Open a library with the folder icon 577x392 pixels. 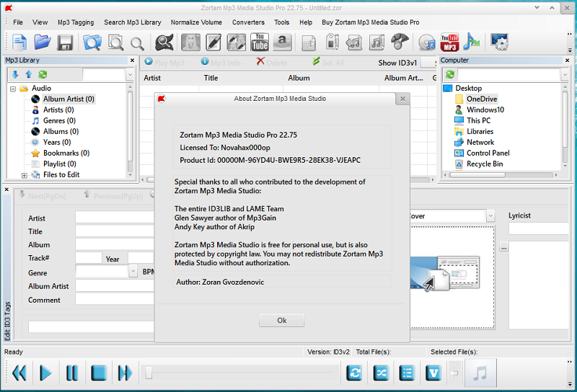click(x=43, y=42)
